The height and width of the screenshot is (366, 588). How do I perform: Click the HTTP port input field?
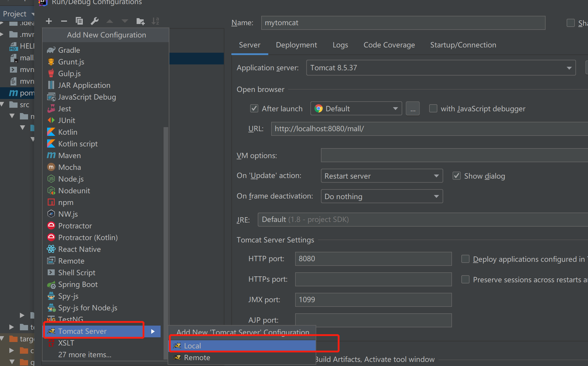click(x=373, y=259)
